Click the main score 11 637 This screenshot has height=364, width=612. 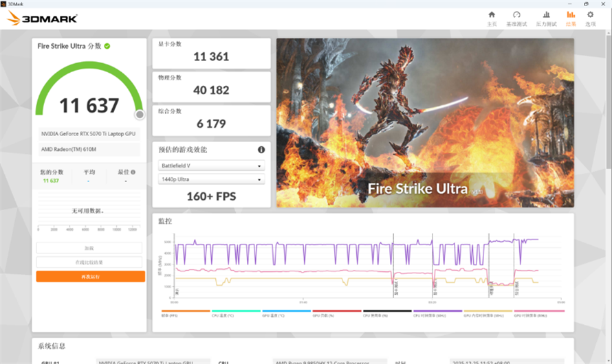coord(89,106)
